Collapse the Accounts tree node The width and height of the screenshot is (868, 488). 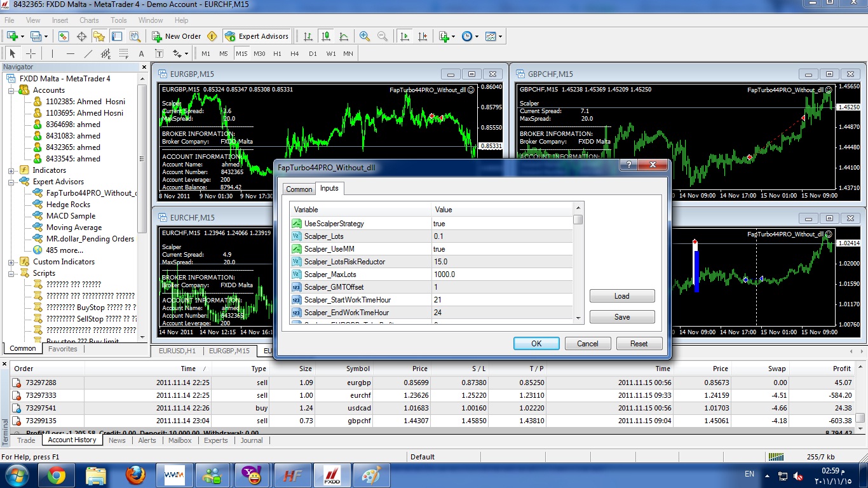tap(11, 90)
